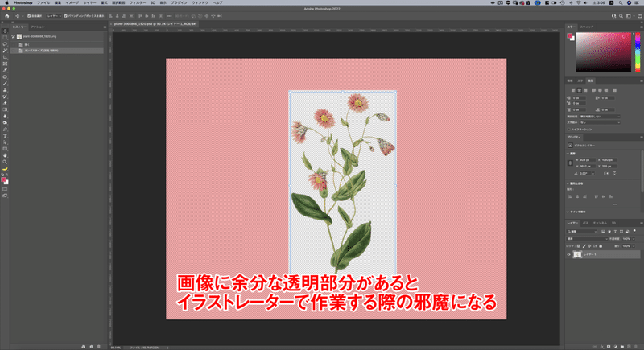Screen dimensions: 644x350
Task: Toggle pixel layer filter in Layers panel
Action: coord(603,232)
